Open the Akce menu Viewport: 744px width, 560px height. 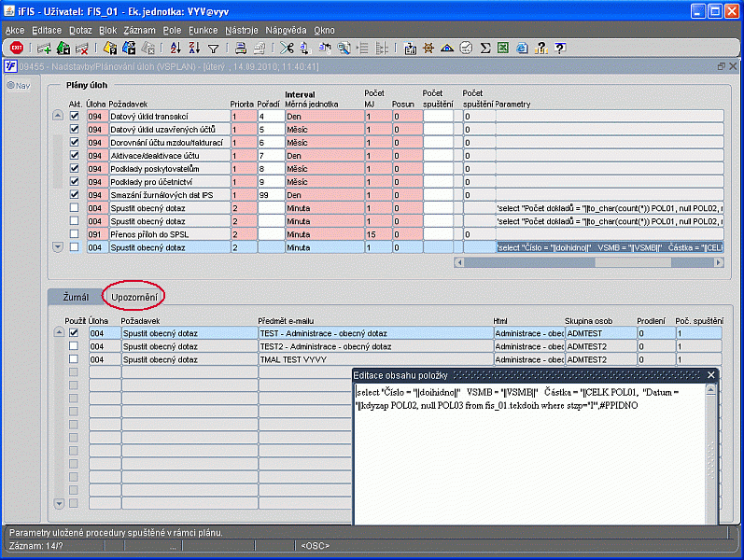pos(15,31)
